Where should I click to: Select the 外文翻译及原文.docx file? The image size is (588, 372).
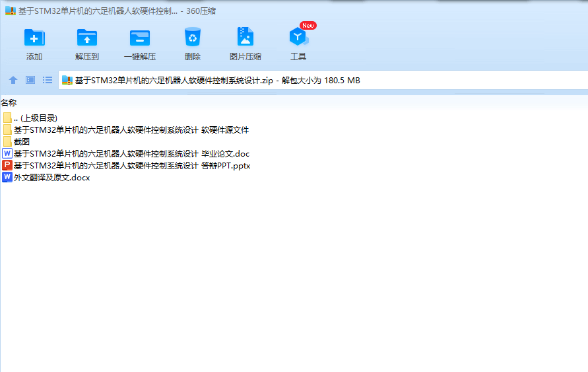click(x=46, y=177)
